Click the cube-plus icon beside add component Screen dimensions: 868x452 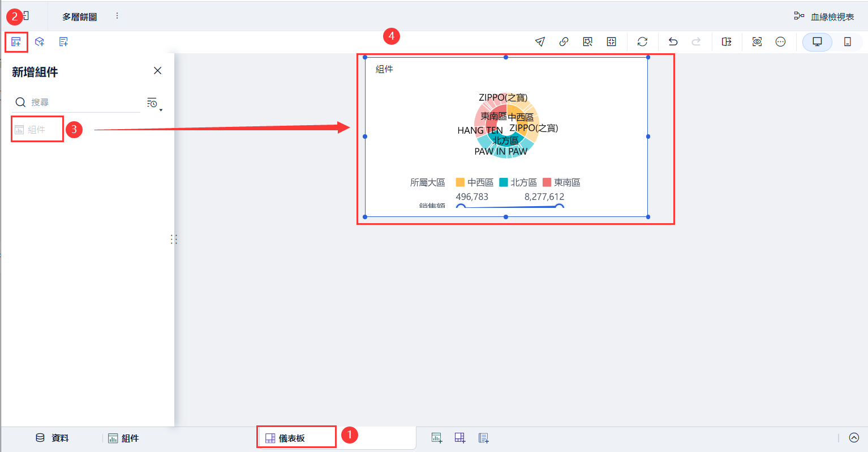pos(40,42)
